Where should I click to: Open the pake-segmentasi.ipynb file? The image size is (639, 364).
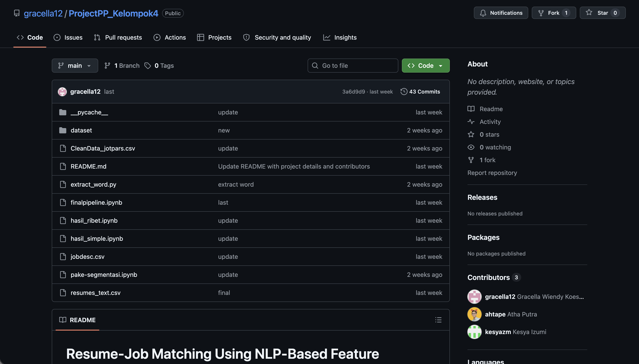(x=104, y=274)
